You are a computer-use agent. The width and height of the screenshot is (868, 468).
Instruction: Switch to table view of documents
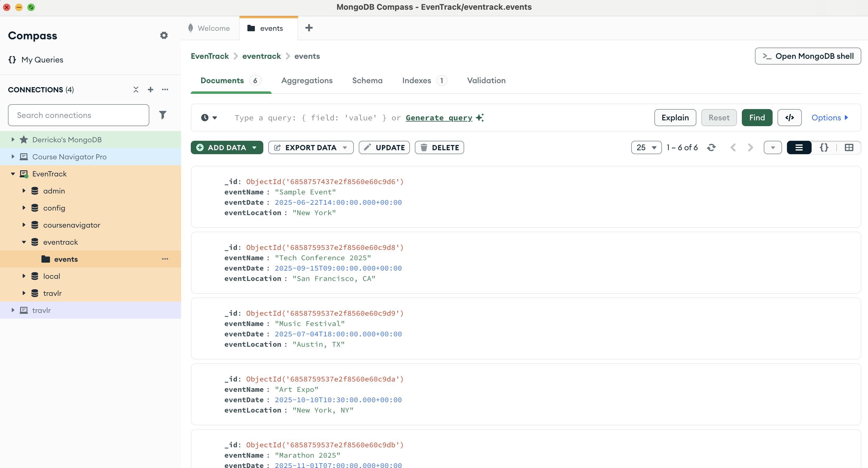pos(849,147)
